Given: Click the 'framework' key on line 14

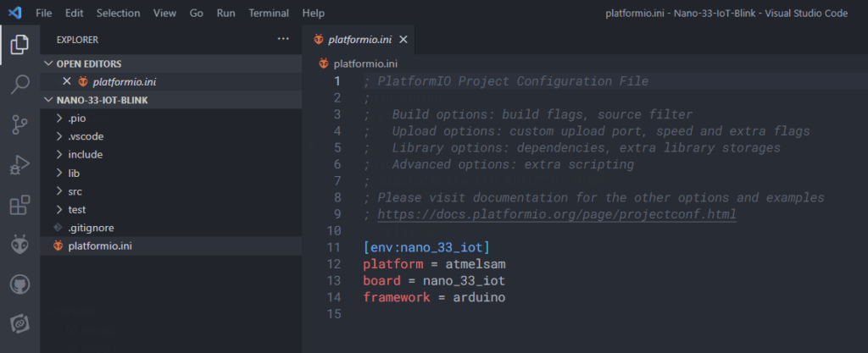Looking at the screenshot, I should 397,297.
